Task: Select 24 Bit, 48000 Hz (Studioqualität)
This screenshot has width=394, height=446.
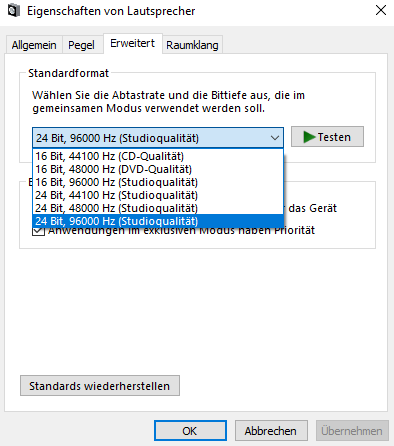Action: 158,208
